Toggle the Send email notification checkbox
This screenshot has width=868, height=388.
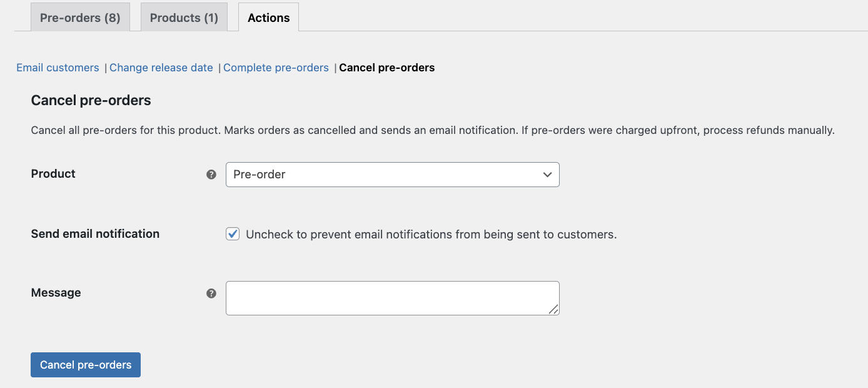233,234
